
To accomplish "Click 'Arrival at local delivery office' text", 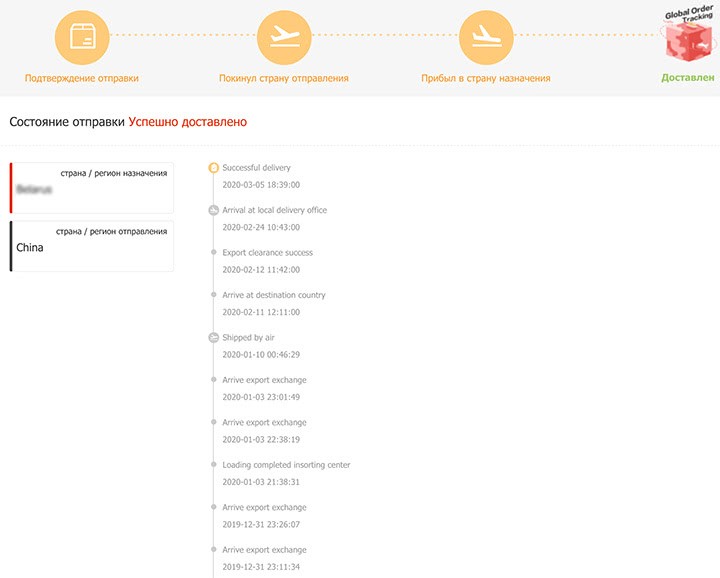I will pyautogui.click(x=275, y=210).
